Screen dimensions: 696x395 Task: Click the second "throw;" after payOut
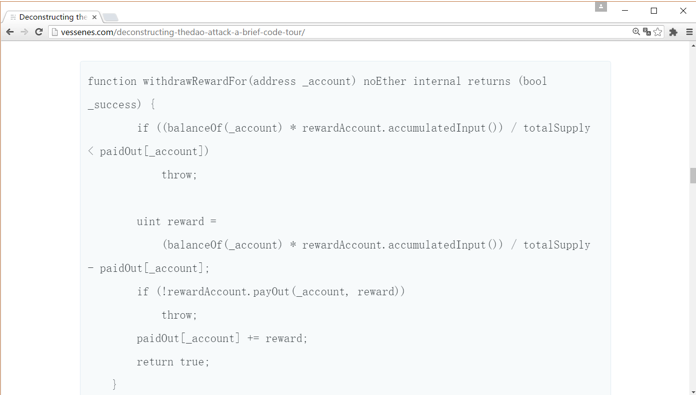179,315
